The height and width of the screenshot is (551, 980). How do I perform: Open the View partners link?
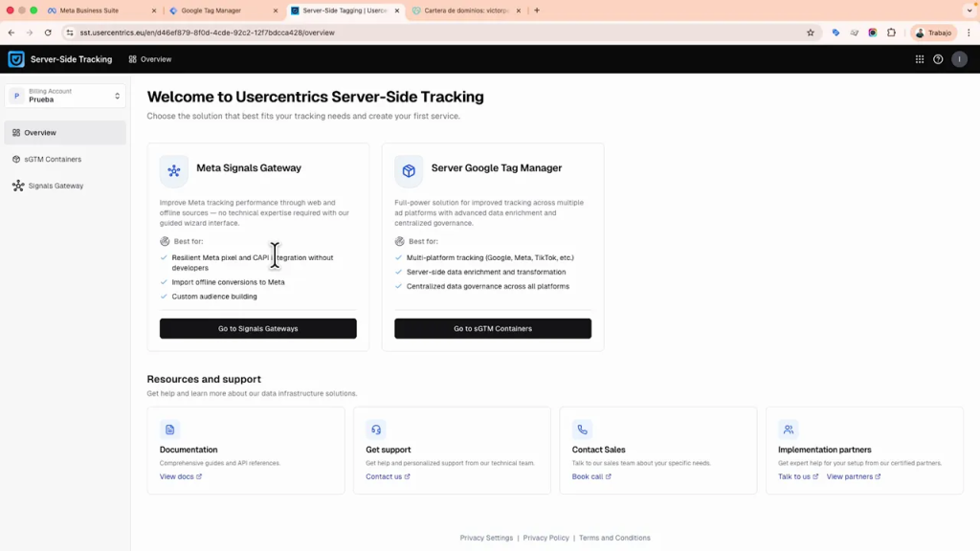pos(854,476)
